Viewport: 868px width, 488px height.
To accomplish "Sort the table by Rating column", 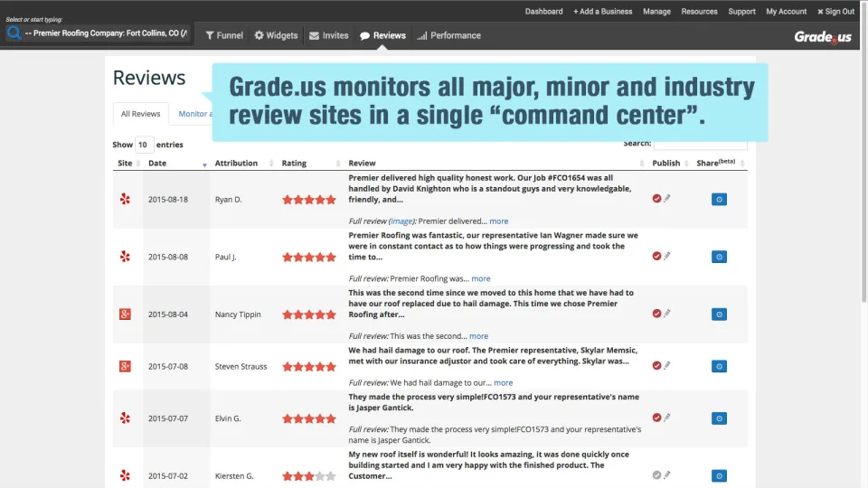I will pos(310,164).
